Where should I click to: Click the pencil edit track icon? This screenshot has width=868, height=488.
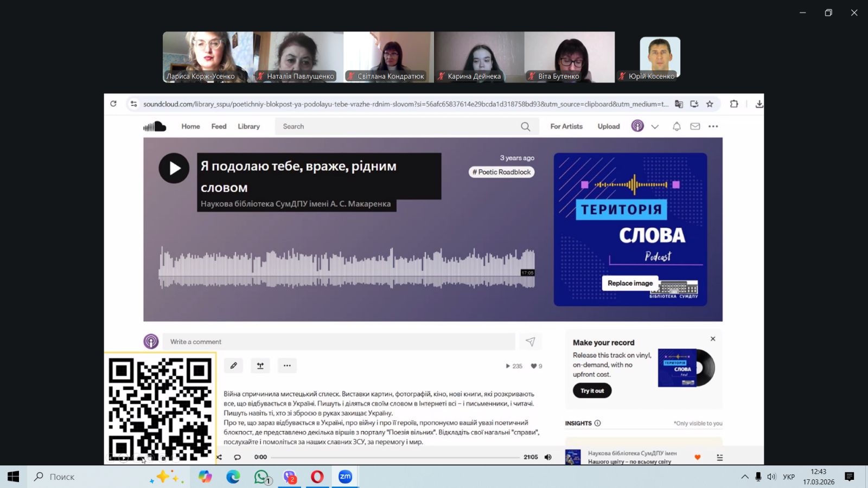[x=233, y=365]
